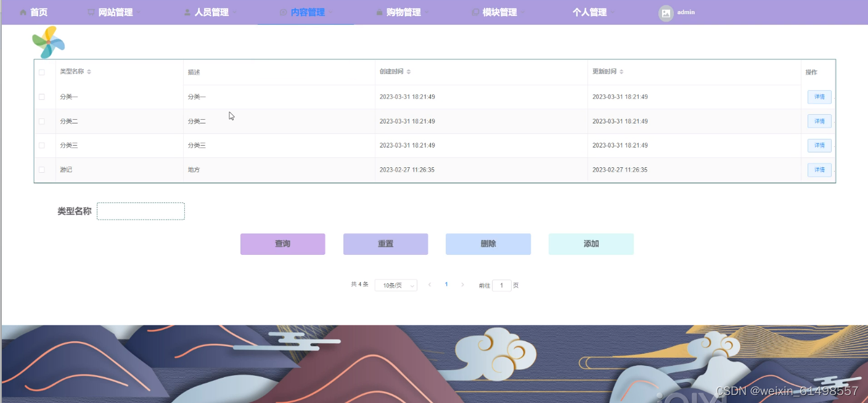Go to next page arrow

click(463, 285)
